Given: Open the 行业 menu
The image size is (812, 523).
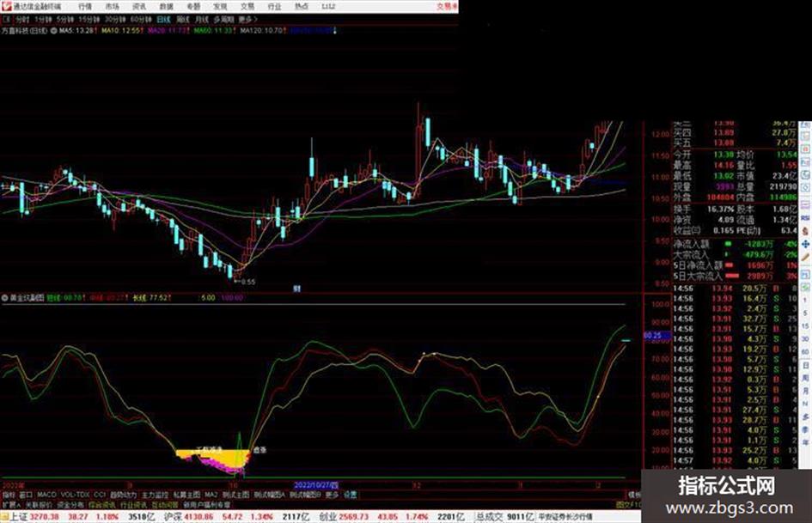Looking at the screenshot, I should click(274, 7).
